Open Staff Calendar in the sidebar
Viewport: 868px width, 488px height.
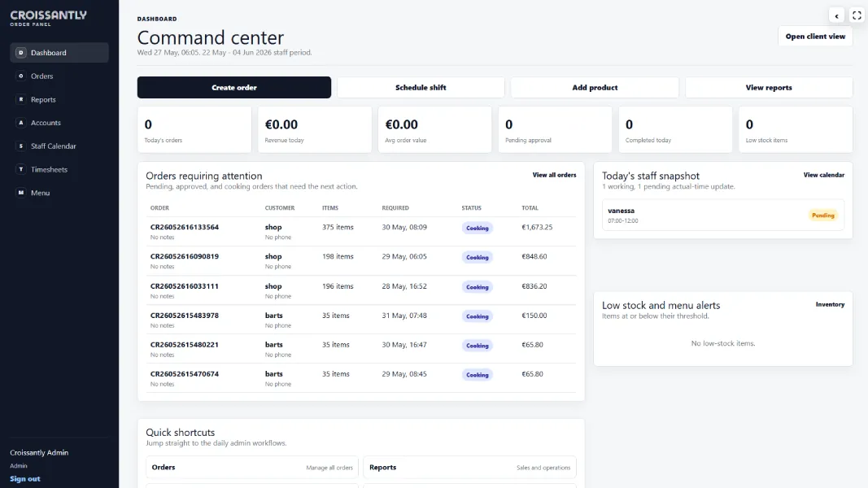click(x=59, y=146)
